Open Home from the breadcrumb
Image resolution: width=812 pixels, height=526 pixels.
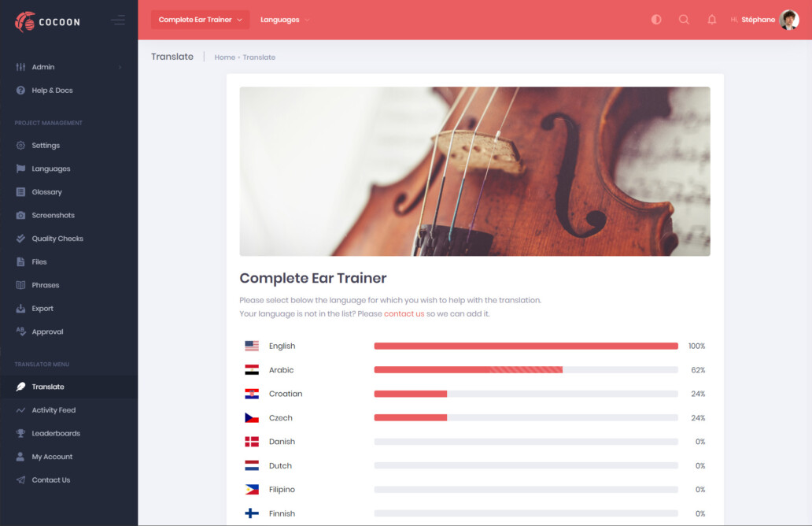[224, 57]
